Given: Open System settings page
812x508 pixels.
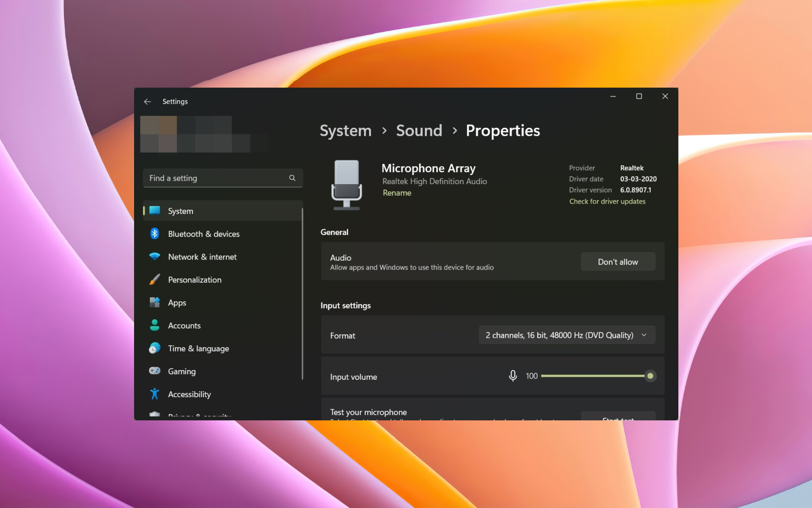Looking at the screenshot, I should click(x=223, y=211).
